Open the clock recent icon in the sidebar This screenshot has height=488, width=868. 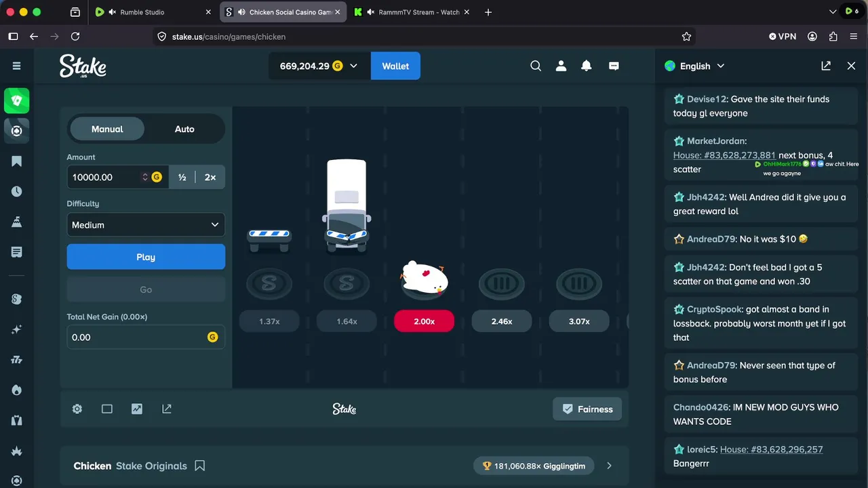point(17,192)
